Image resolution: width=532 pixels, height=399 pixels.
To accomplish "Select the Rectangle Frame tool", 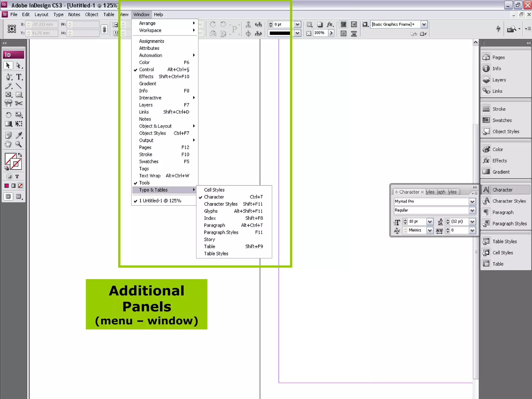I will tap(8, 95).
